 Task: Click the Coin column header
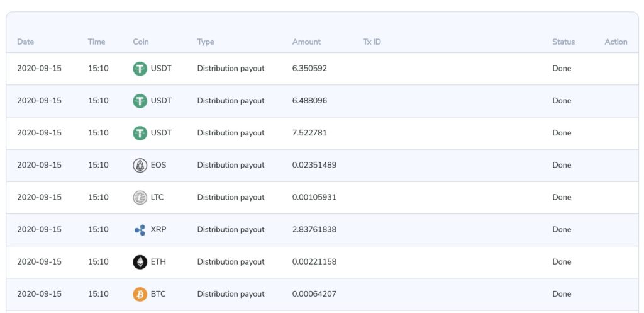[141, 42]
